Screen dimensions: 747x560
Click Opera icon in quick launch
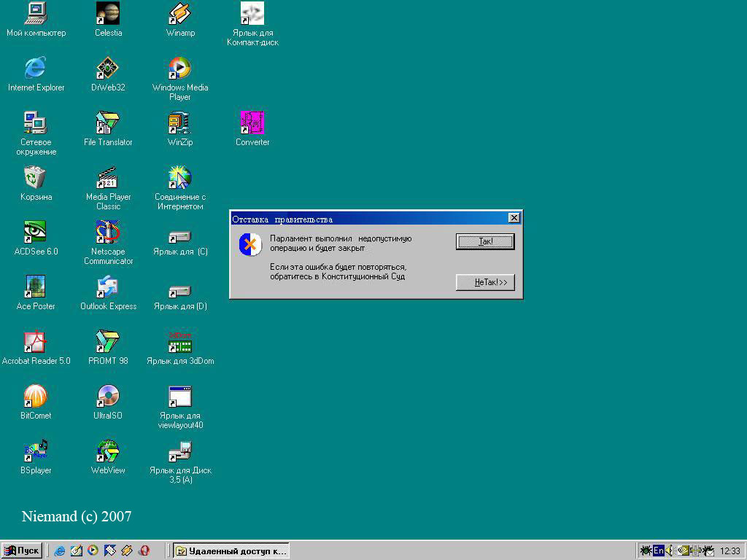coord(144,551)
